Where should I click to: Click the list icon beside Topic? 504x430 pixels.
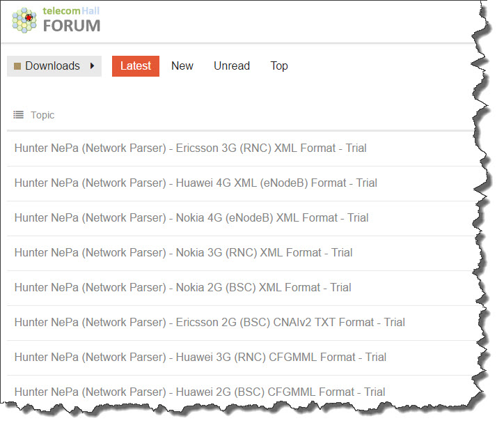pos(18,115)
